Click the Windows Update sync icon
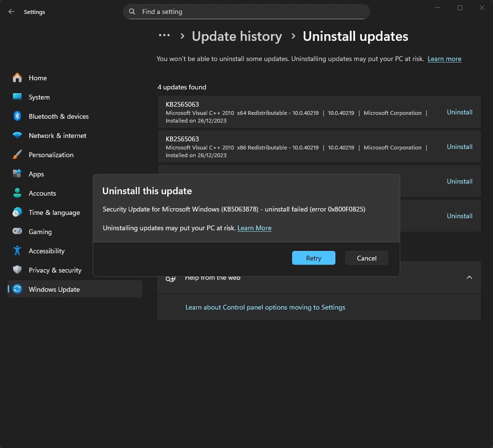493x448 pixels. (x=17, y=289)
